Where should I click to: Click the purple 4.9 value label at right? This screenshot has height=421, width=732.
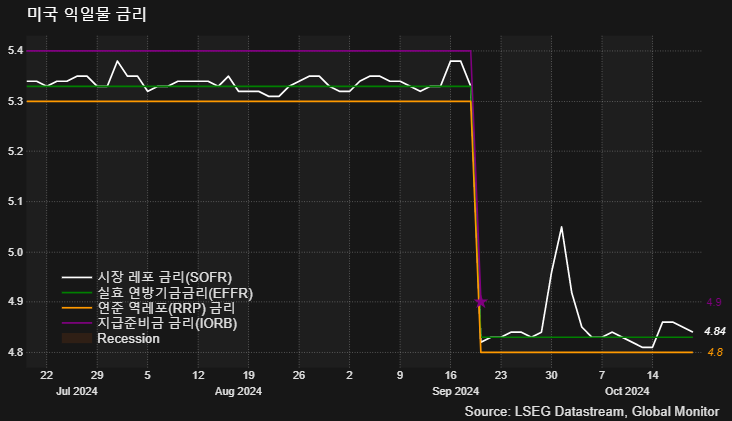pos(714,302)
